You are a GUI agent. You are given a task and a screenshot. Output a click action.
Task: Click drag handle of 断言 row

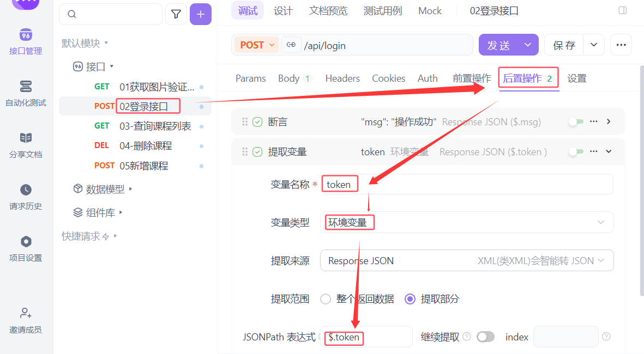click(245, 122)
